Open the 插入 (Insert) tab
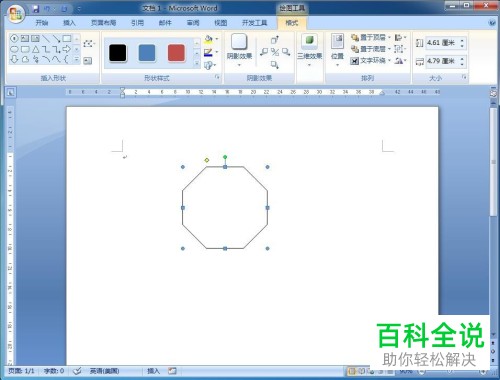The image size is (500, 380). (x=69, y=23)
